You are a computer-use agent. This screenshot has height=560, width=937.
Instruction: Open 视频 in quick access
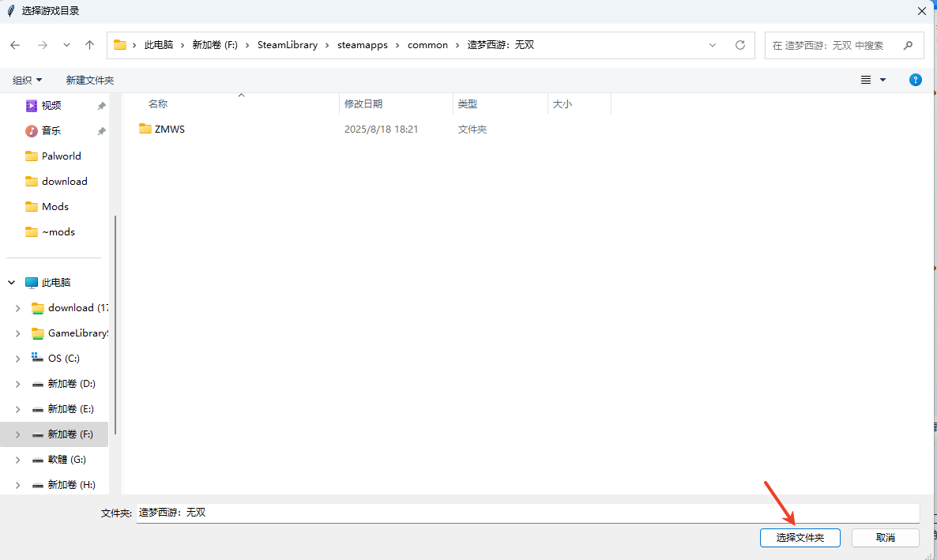tap(51, 105)
